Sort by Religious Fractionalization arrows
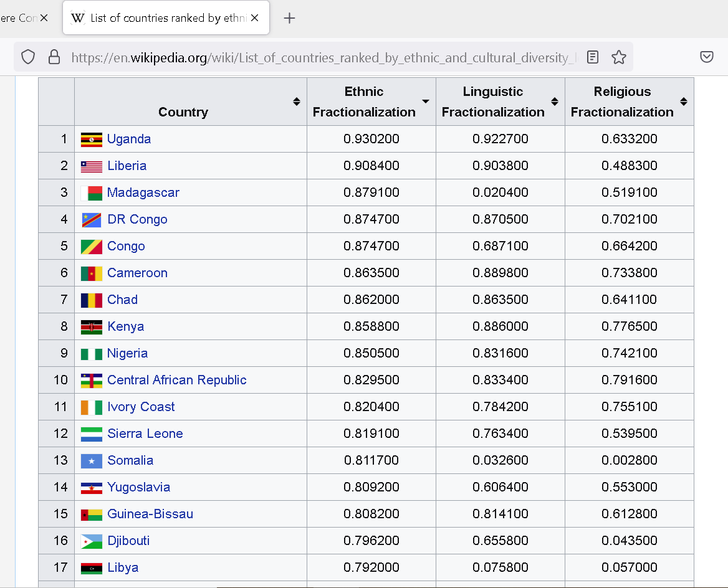The width and height of the screenshot is (728, 588). coord(684,102)
